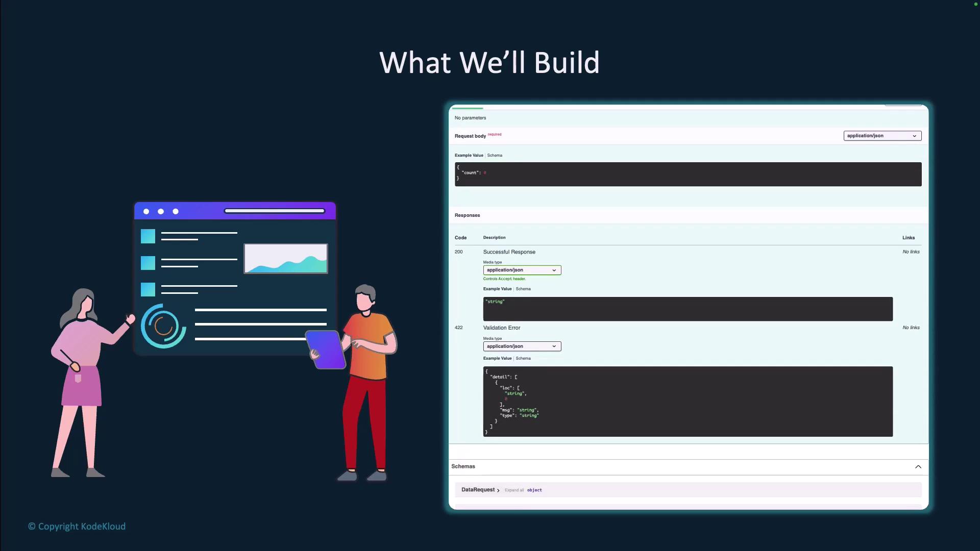Click the white address bar in illustrated browser

pyautogui.click(x=275, y=211)
